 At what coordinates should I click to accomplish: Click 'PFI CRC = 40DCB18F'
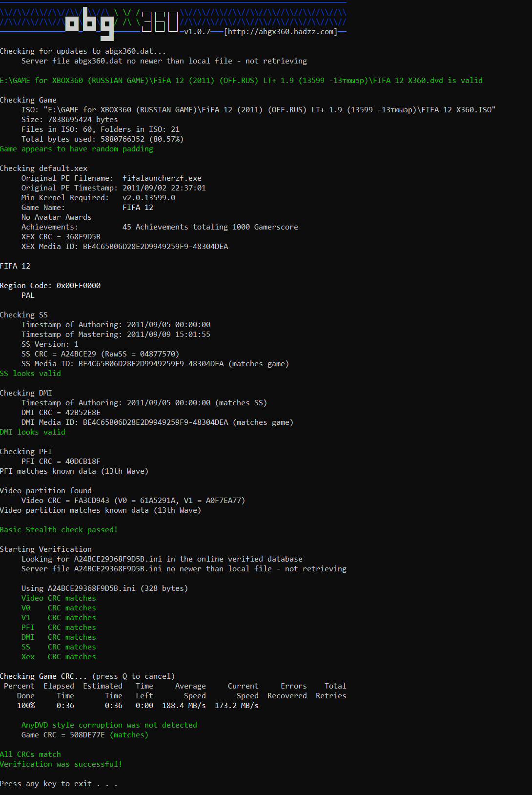pos(61,461)
